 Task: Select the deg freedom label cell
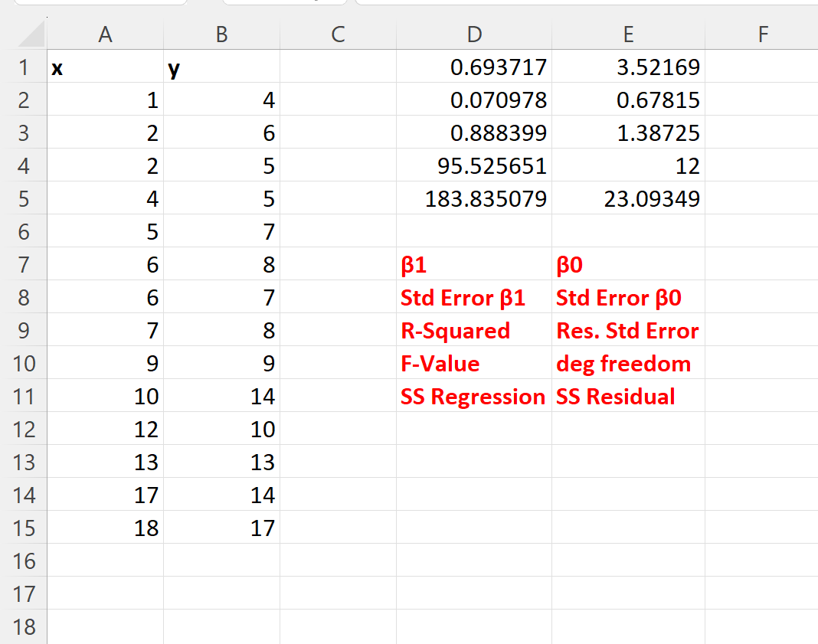point(628,363)
